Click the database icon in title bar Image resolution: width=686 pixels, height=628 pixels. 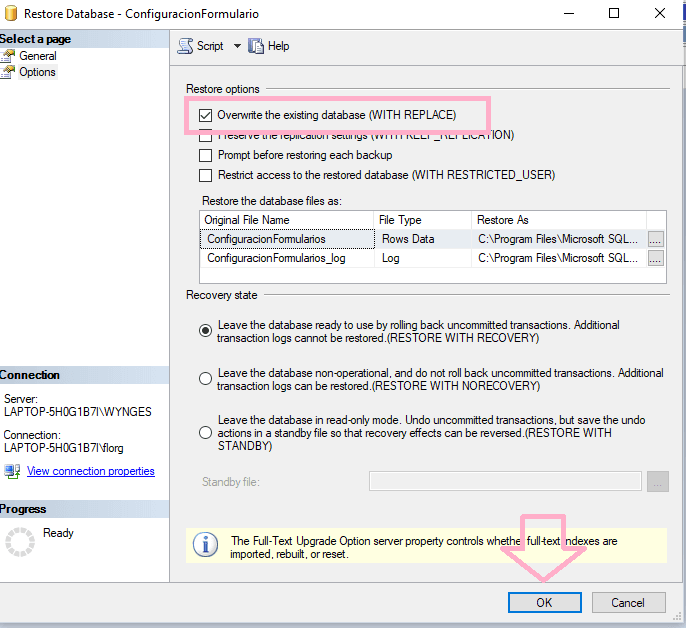click(11, 14)
